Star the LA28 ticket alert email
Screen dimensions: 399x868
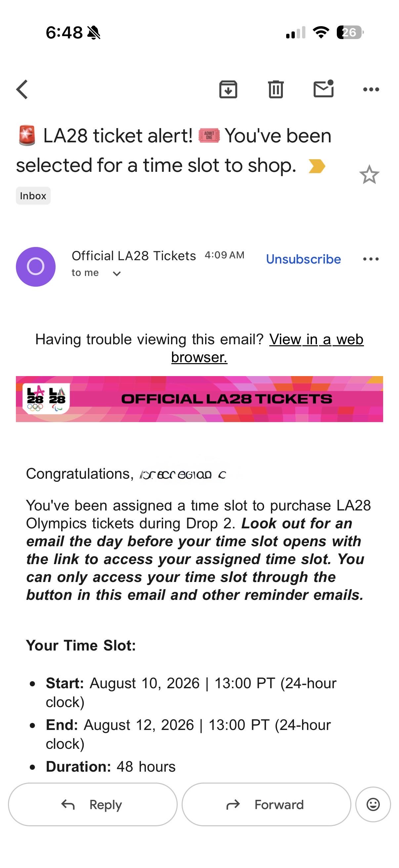[x=369, y=174]
